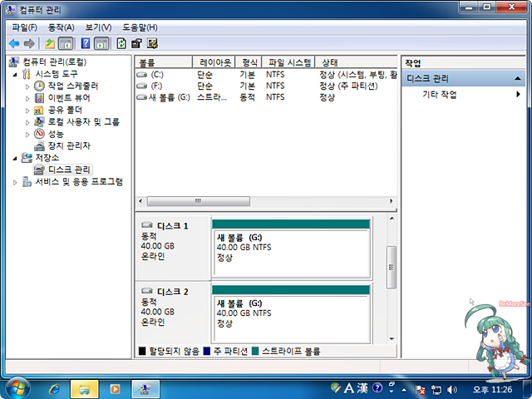The height and width of the screenshot is (399, 532).
Task: Select 이벤트 뷰어 in the tree
Action: click(x=69, y=97)
